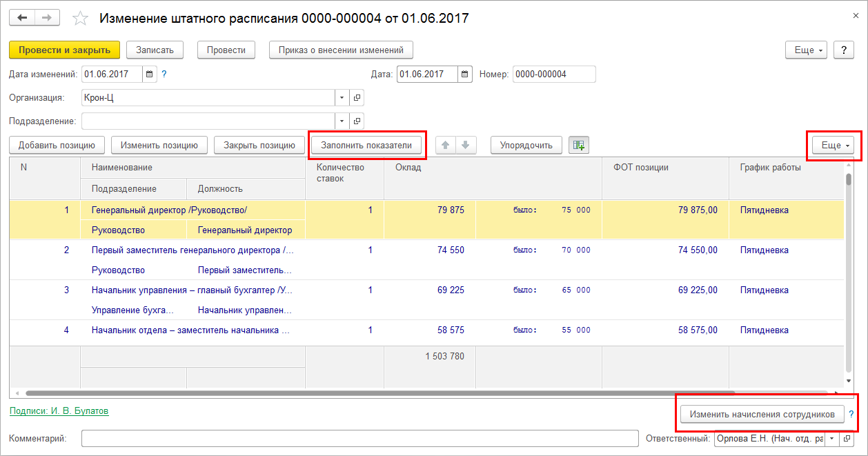This screenshot has height=456, width=868.
Task: Move the position up with the up arrow
Action: click(446, 145)
